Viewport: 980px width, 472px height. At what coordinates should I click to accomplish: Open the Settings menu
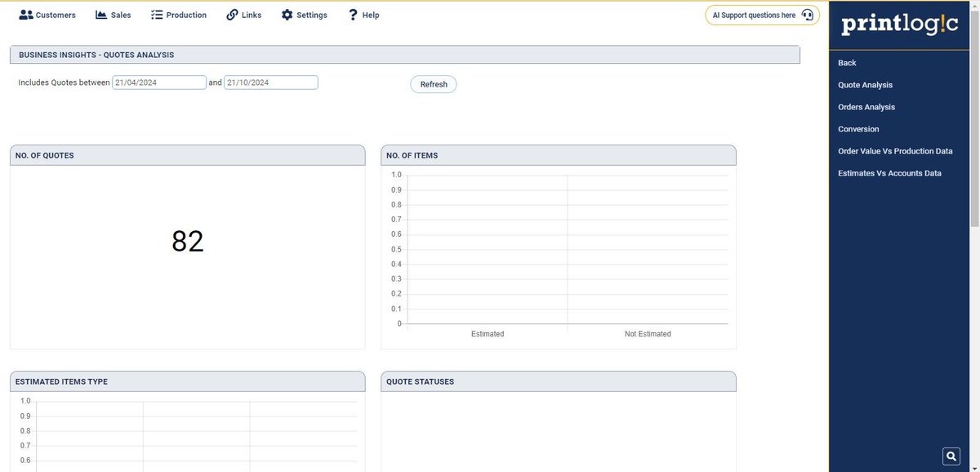point(304,15)
